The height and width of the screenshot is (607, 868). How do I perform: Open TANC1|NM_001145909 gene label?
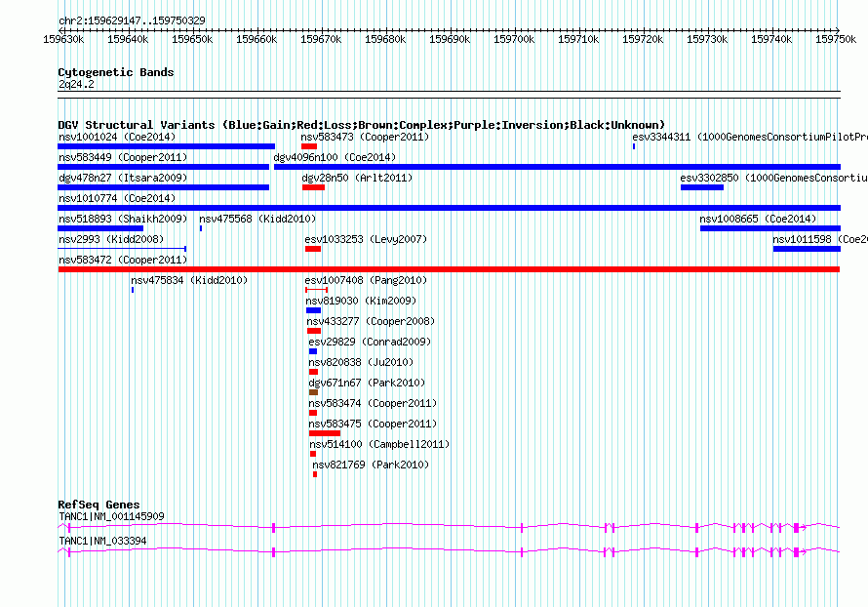coord(111,516)
